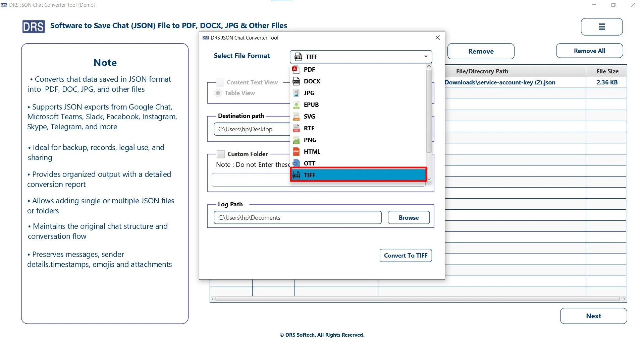Select the SVG format icon

pyautogui.click(x=297, y=116)
